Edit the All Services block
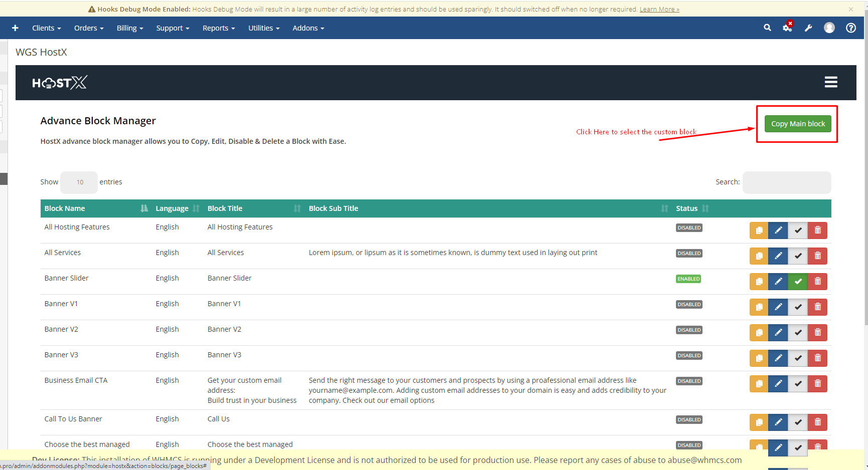 (778, 256)
